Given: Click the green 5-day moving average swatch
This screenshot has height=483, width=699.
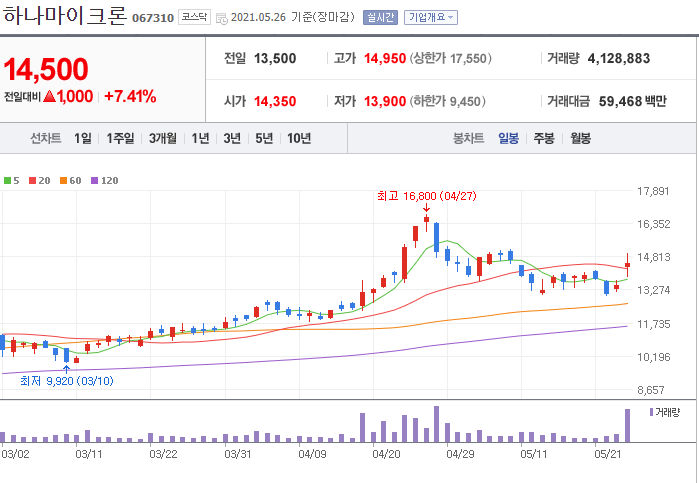Looking at the screenshot, I should (7, 181).
